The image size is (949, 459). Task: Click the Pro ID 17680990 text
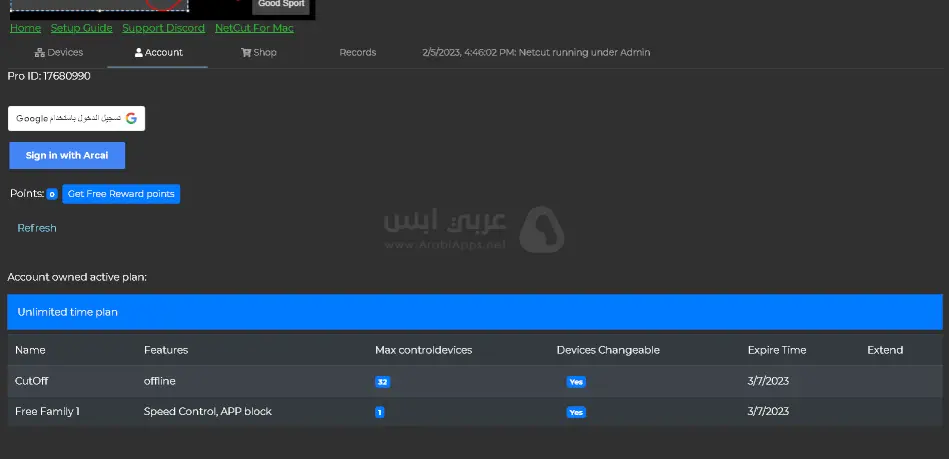pyautogui.click(x=49, y=76)
